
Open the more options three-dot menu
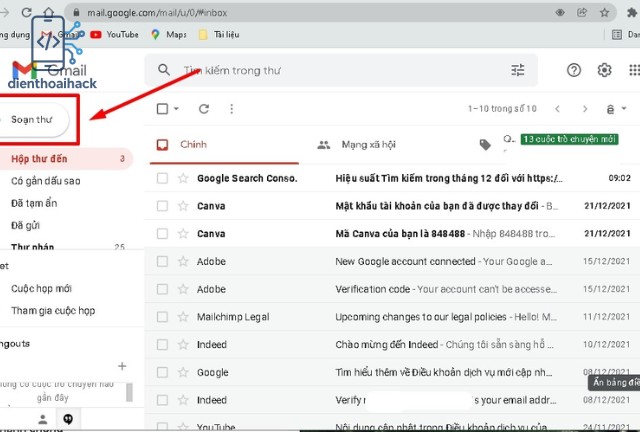click(231, 109)
